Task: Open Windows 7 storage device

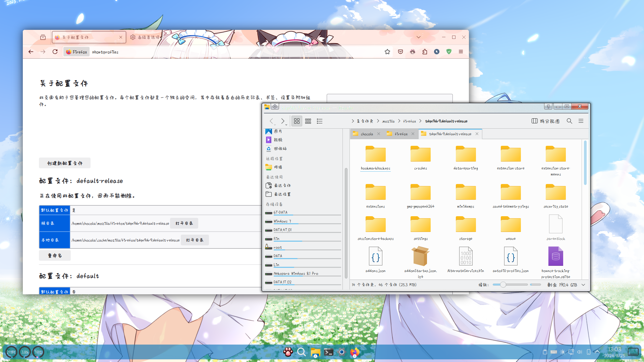Action: point(303,221)
